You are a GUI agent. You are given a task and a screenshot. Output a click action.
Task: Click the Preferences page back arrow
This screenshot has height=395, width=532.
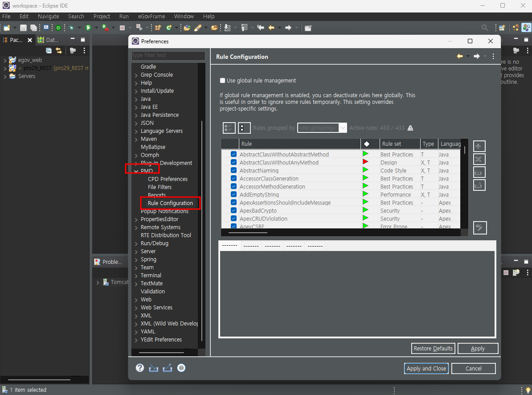460,56
